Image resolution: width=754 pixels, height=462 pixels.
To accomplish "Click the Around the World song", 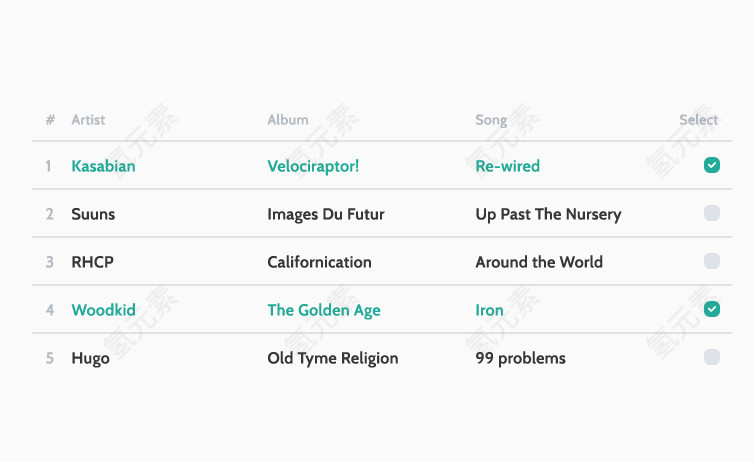I will 539,262.
